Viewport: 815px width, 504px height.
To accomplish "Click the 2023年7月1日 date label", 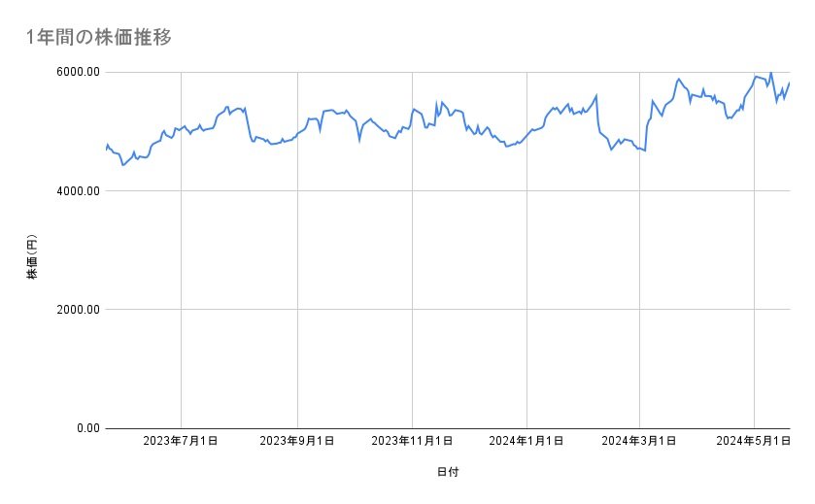I will coord(181,441).
